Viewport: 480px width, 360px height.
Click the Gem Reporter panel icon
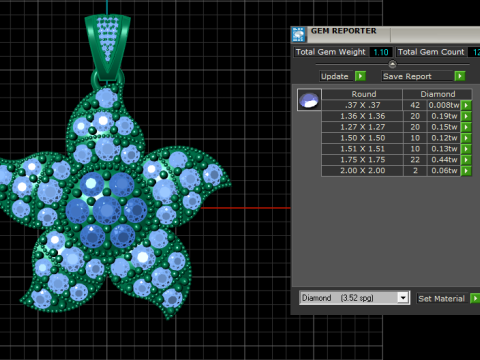(x=299, y=35)
